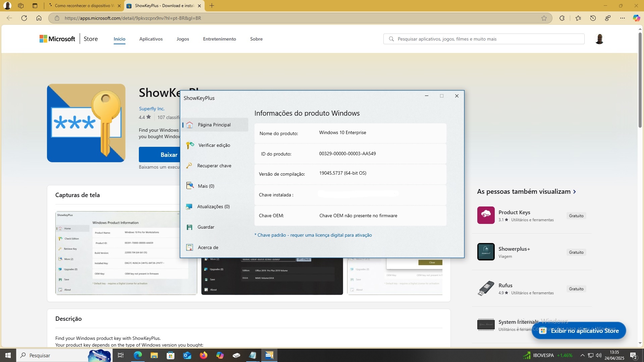Select Verificar edição in ShowKeyPlus
The height and width of the screenshot is (362, 644).
point(215,145)
